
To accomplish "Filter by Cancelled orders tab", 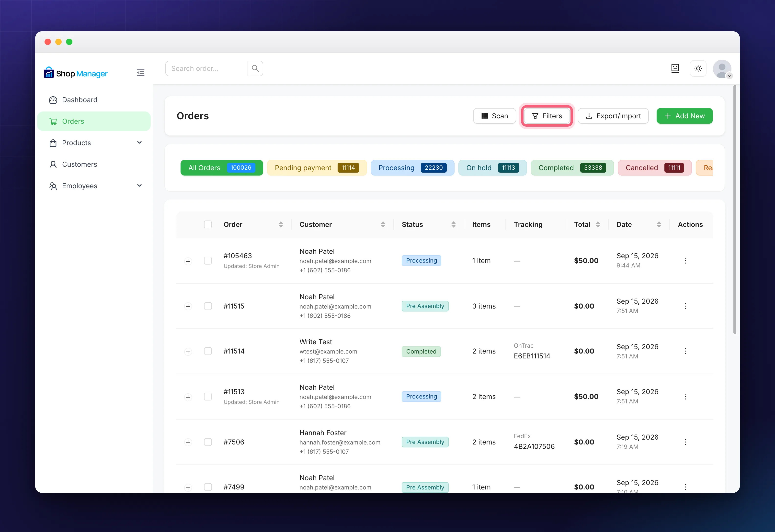I will (654, 168).
